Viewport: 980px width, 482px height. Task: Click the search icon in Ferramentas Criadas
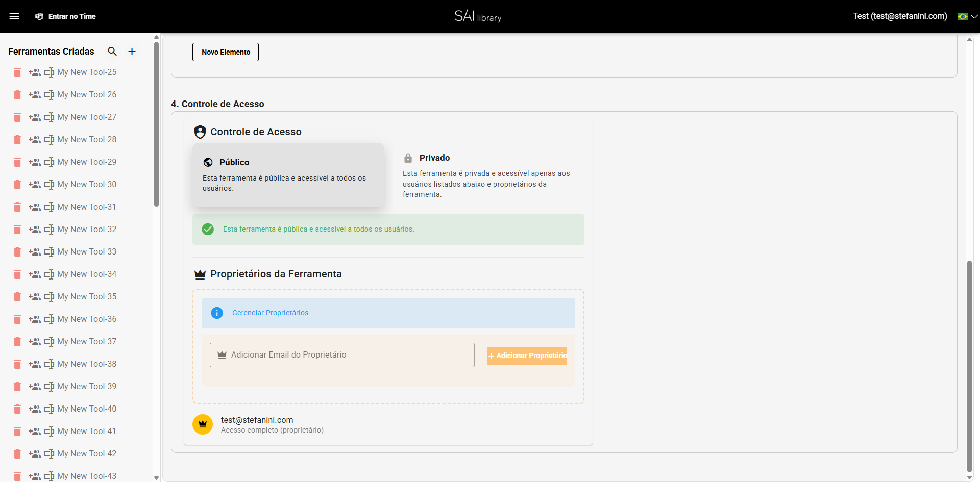(x=112, y=52)
